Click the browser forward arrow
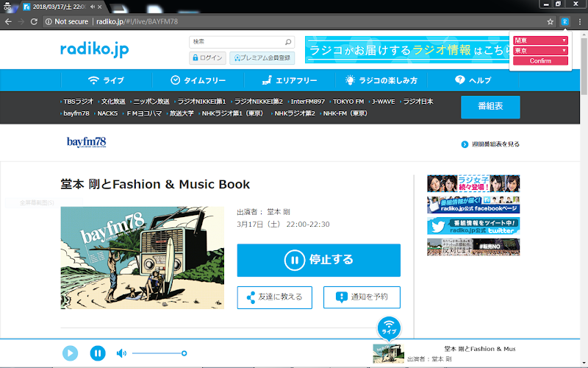 (21, 22)
